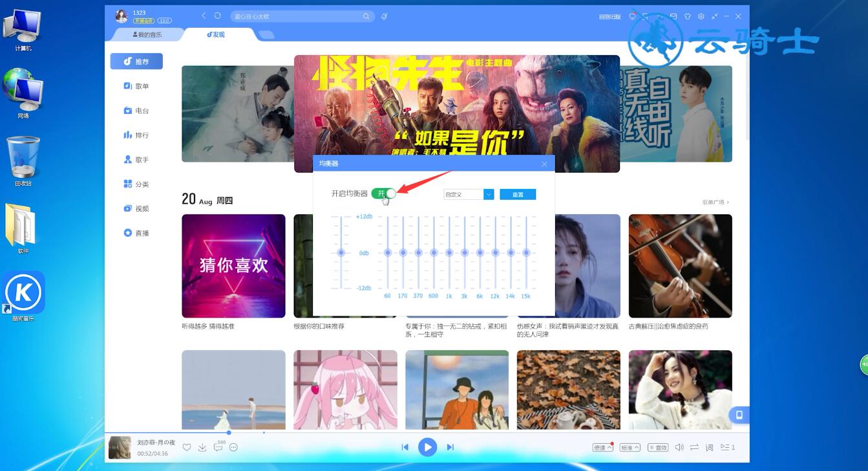Toggle the loop playback mode icon
The height and width of the screenshot is (471, 868).
tap(694, 447)
